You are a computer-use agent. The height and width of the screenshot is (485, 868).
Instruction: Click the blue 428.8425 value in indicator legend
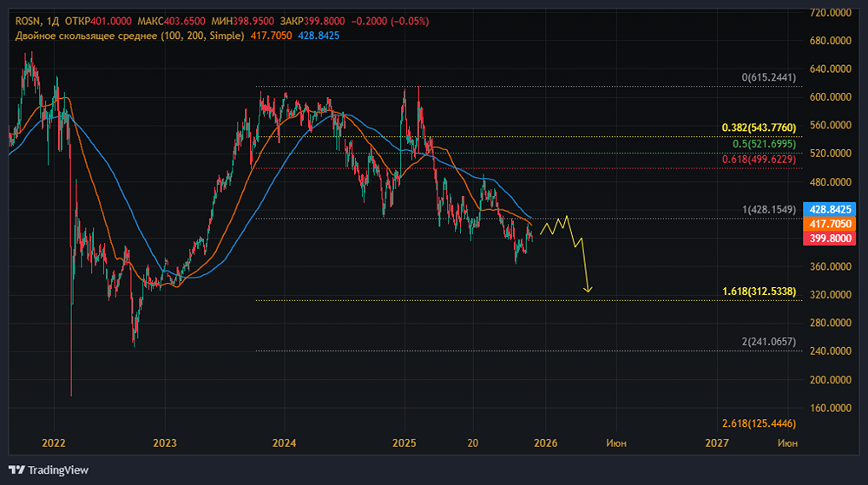pos(318,36)
